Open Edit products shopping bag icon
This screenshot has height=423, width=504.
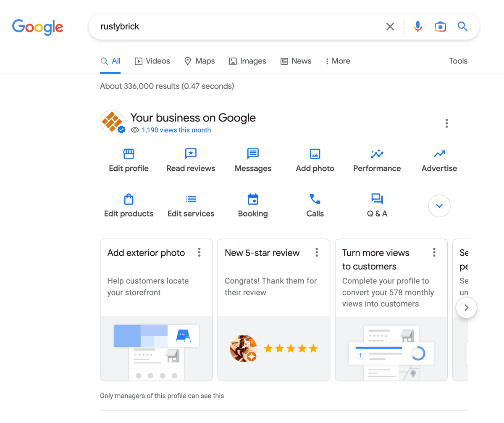[129, 199]
